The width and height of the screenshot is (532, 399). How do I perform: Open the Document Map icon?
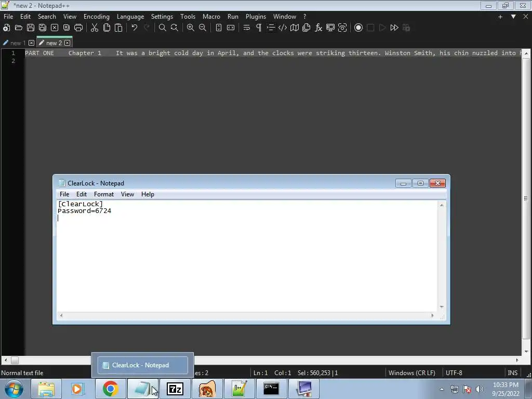click(x=295, y=28)
